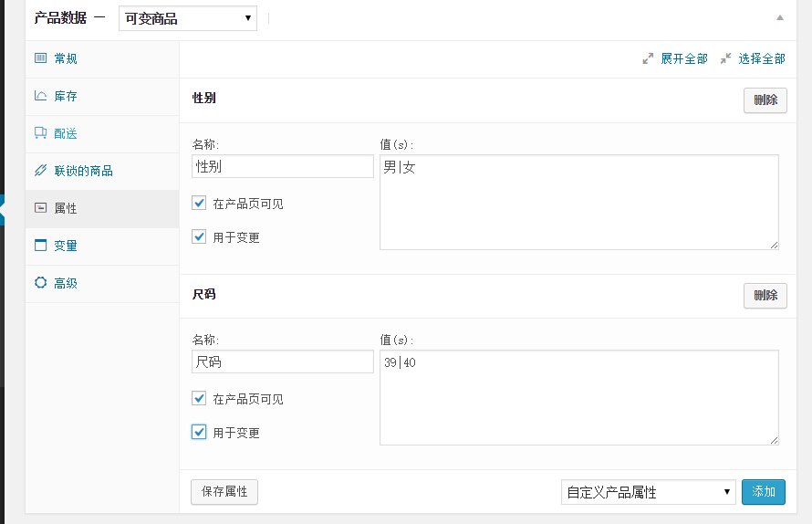Screen dimensions: 812x524
Task: Click the 配送 shipping truck icon
Action: pos(40,132)
